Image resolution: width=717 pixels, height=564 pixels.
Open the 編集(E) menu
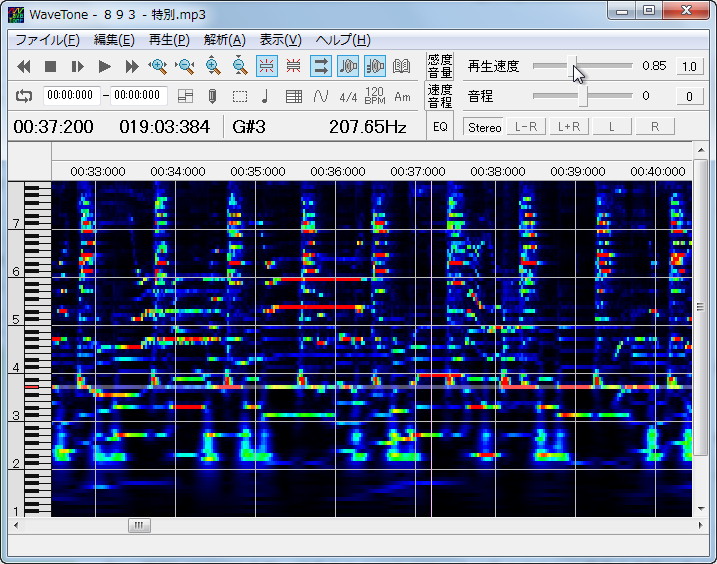114,40
